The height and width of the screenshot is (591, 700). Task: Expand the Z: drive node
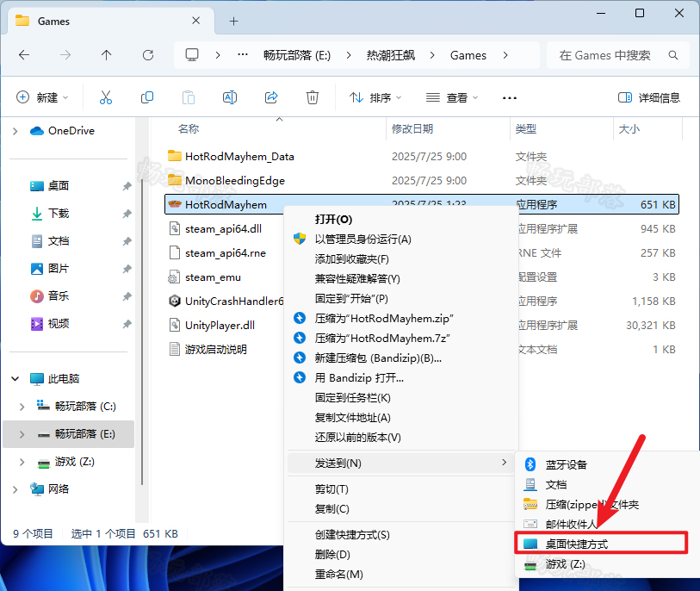(x=22, y=462)
